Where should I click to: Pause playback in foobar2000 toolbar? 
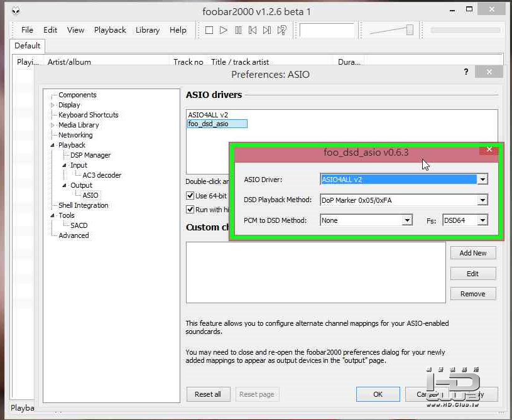[238, 30]
